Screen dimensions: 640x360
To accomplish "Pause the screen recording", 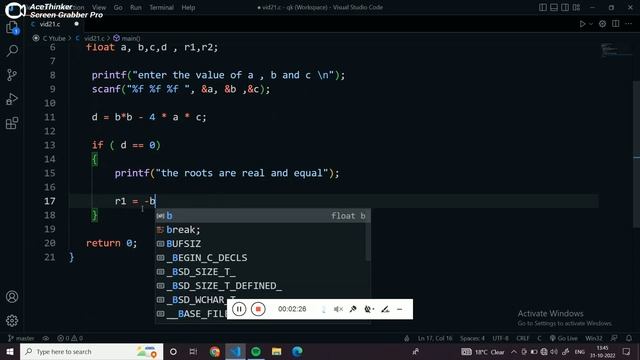I will (x=239, y=309).
